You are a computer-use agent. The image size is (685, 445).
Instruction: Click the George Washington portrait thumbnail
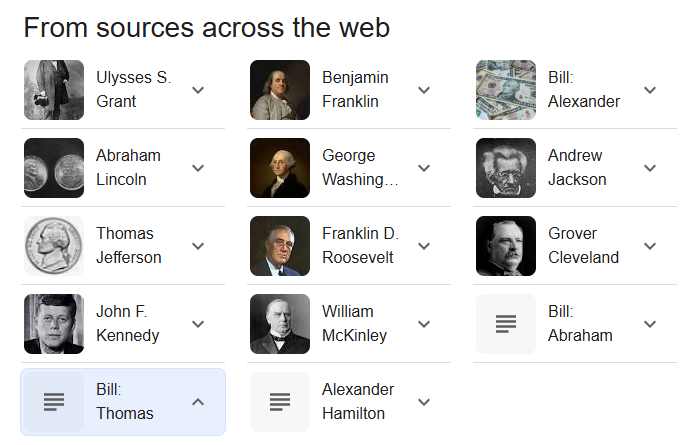pos(280,168)
